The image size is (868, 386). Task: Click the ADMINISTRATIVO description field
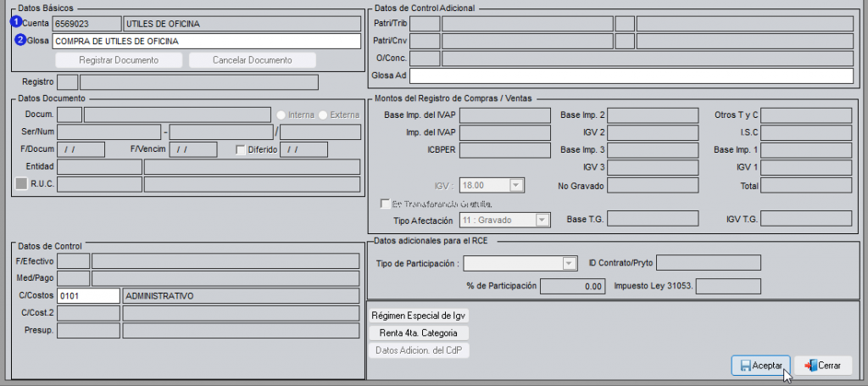pos(241,296)
